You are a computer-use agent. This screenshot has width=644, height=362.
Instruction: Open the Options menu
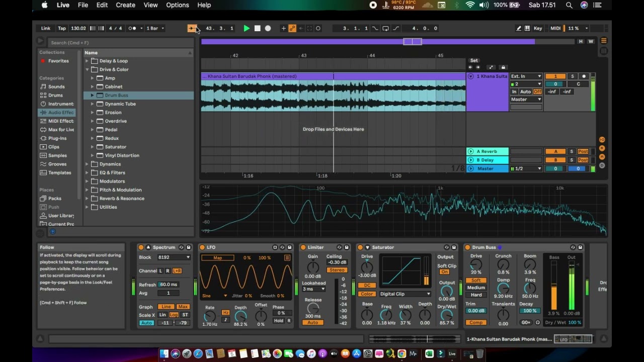click(178, 5)
